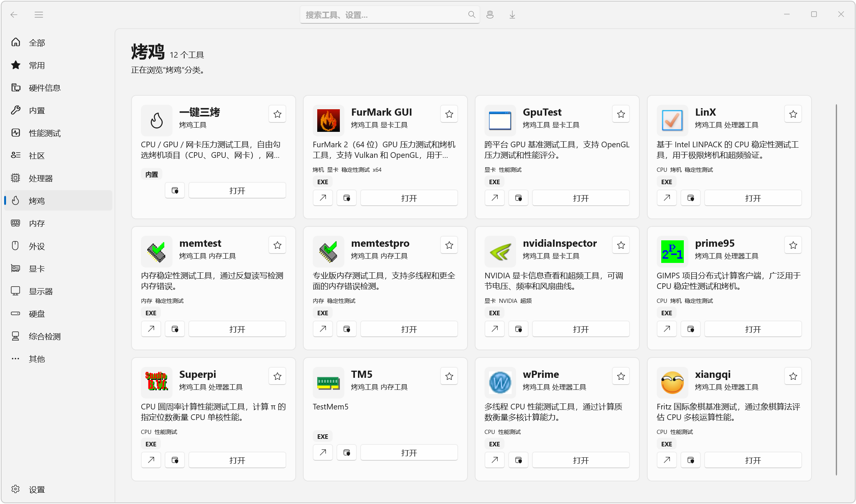Click the Superpi app thumbnail

pos(156,382)
